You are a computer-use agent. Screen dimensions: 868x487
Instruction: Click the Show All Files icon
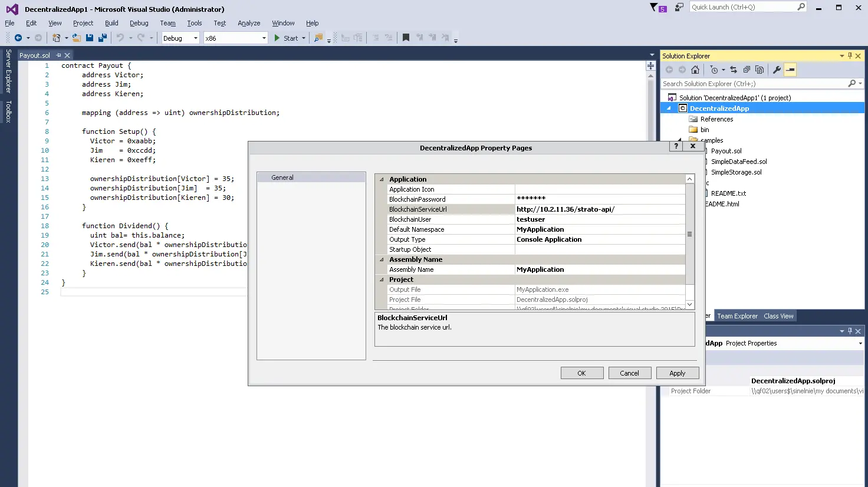[x=759, y=70]
